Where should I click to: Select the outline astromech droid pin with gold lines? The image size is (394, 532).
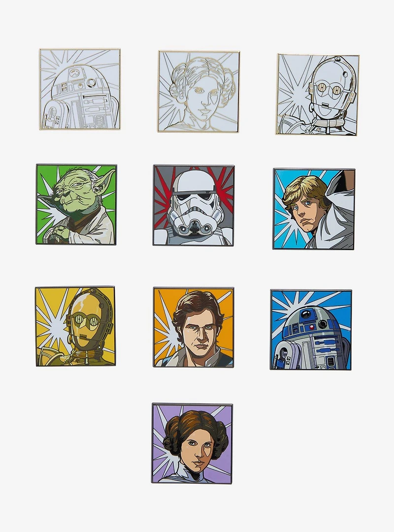(x=80, y=89)
